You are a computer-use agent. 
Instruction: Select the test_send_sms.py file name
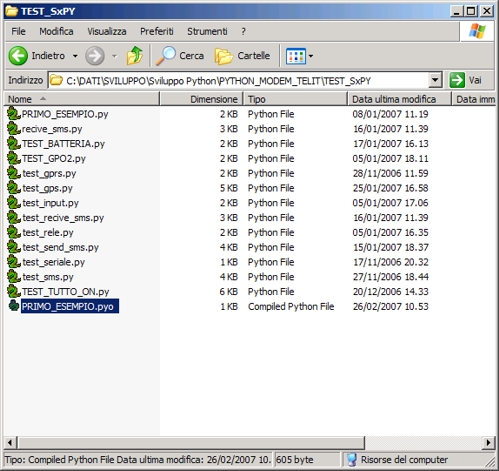61,247
